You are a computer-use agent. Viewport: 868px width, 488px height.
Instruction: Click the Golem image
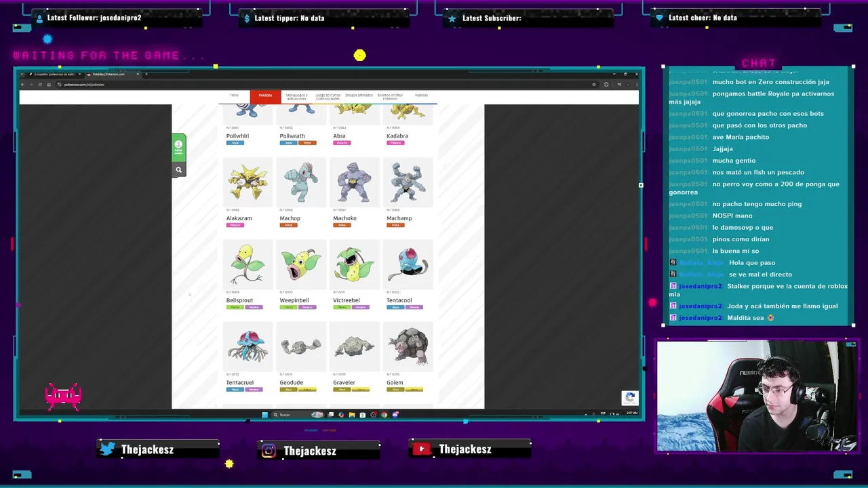click(408, 346)
